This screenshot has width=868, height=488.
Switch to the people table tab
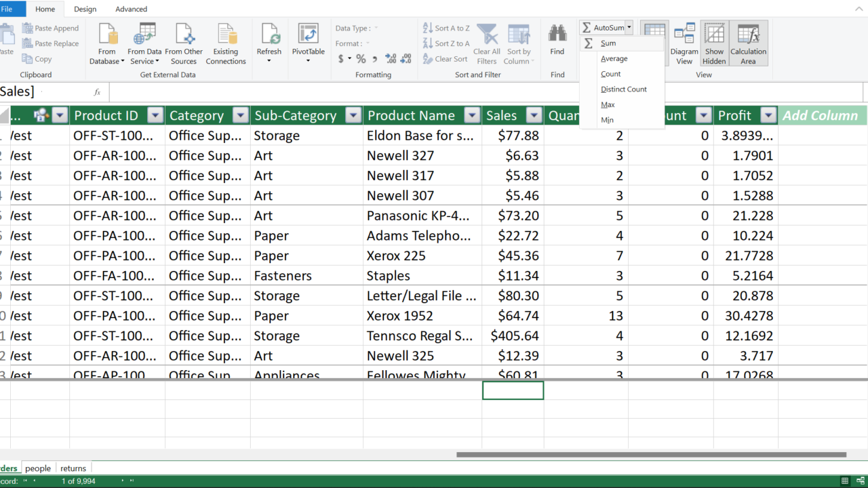[38, 468]
